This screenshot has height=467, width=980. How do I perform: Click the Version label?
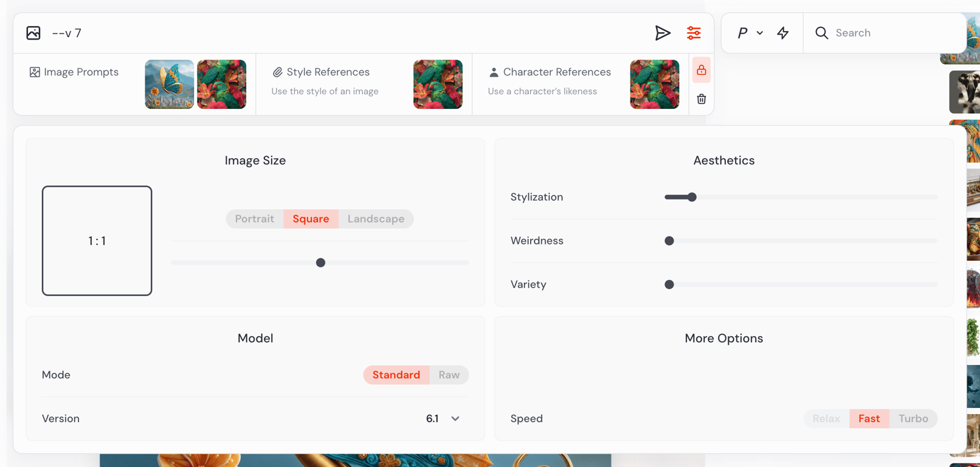(x=61, y=418)
